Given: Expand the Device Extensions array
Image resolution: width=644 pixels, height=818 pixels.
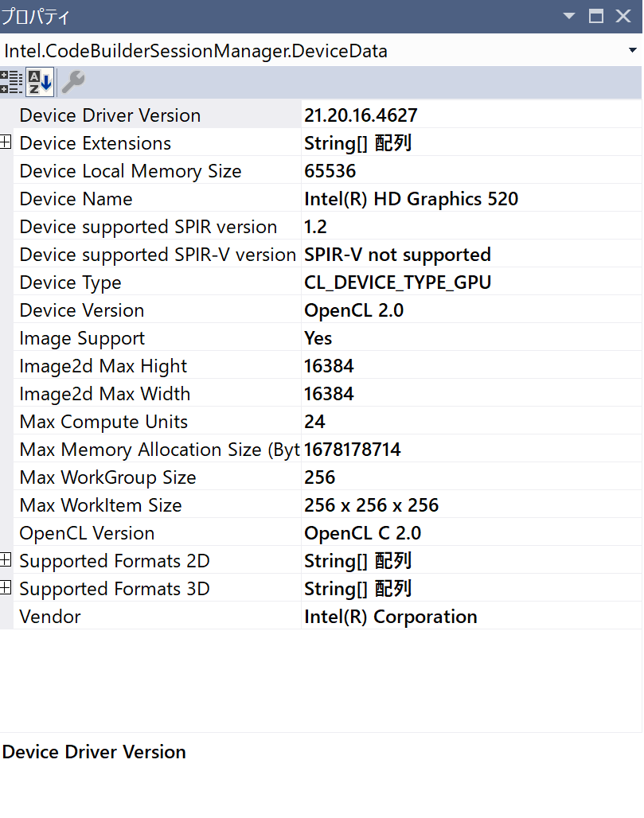Looking at the screenshot, I should 6,143.
